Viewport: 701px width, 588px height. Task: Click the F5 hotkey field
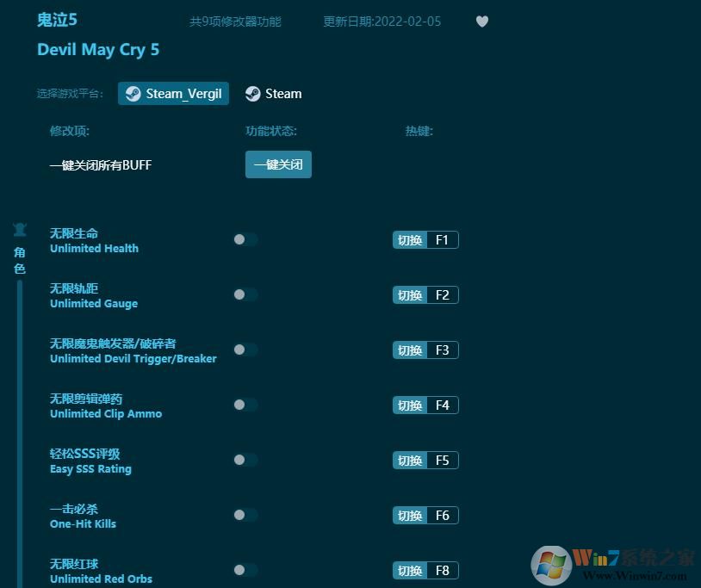443,461
